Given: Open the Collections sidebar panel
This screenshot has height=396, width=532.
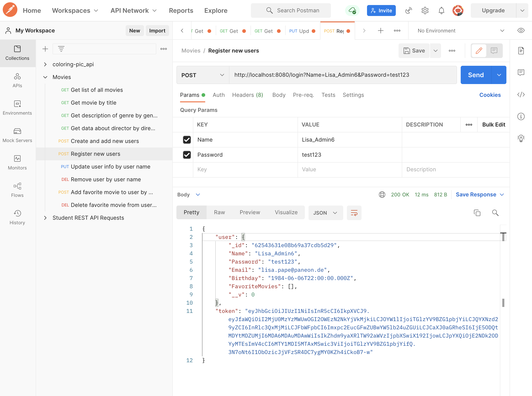Looking at the screenshot, I should [17, 53].
